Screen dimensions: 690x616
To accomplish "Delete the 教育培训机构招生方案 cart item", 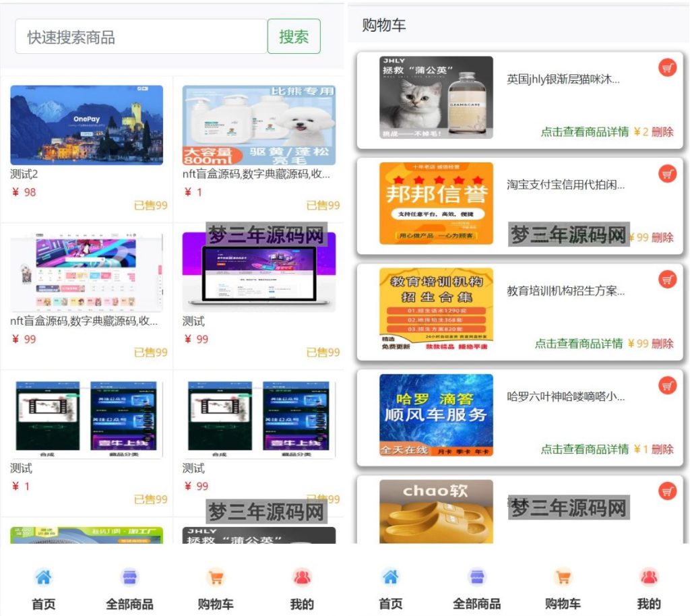I will (662, 343).
